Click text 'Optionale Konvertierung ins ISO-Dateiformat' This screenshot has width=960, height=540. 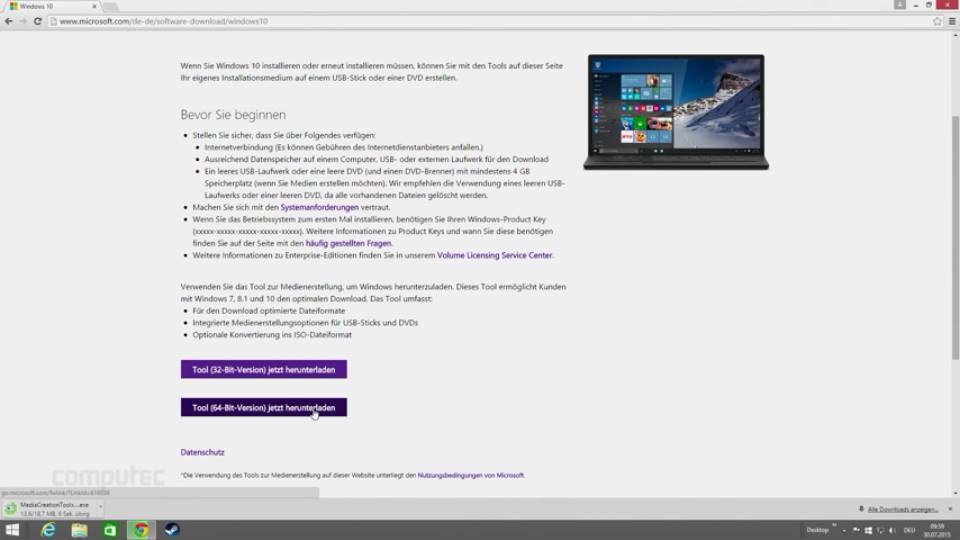tap(272, 335)
